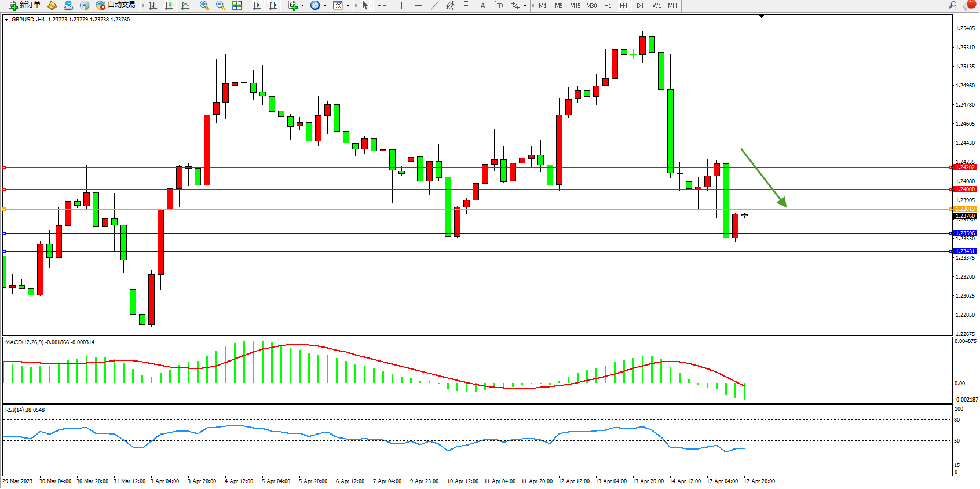Open the search magnifier at top right
The height and width of the screenshot is (489, 980).
point(952,5)
